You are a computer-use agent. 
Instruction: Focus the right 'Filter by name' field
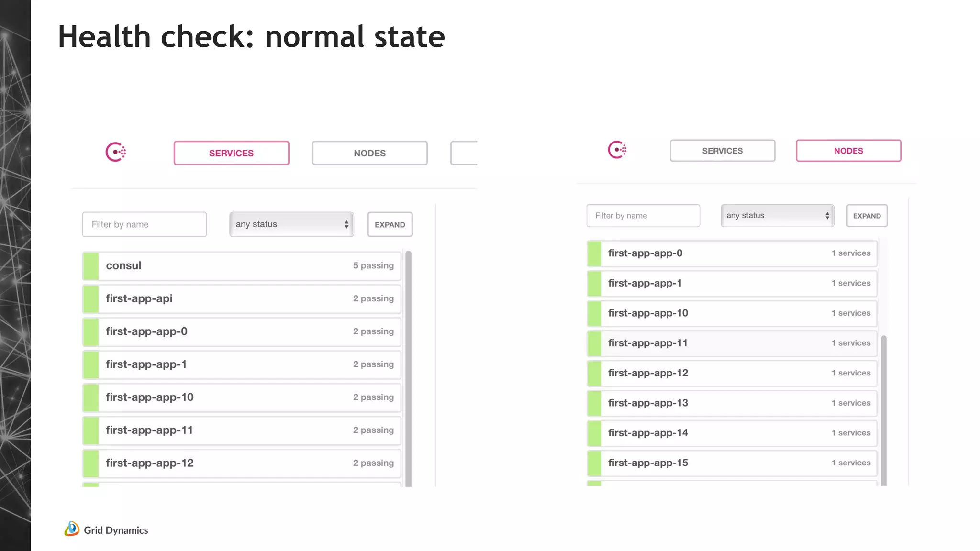pos(643,216)
